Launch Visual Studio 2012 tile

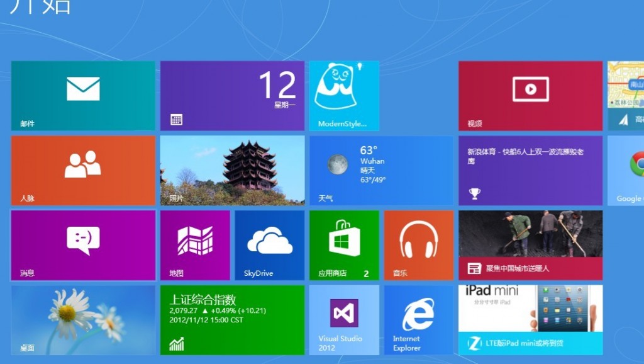point(344,320)
